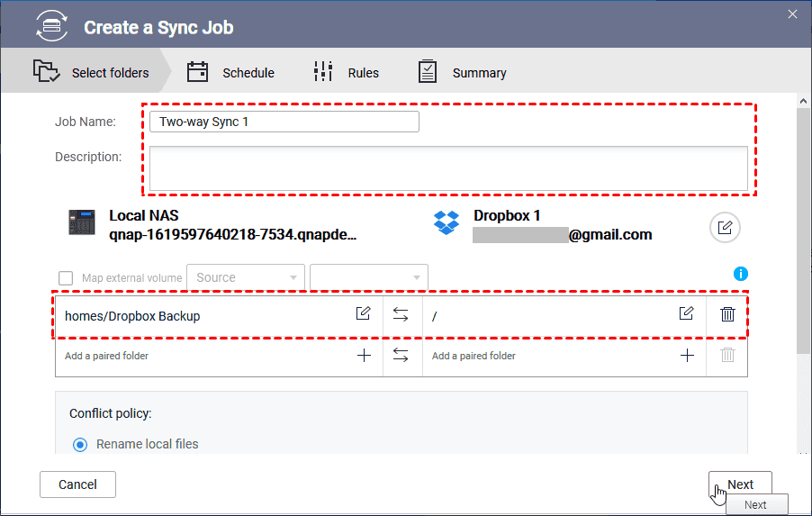Click the Dropbox logo icon
812x516 pixels.
(447, 222)
